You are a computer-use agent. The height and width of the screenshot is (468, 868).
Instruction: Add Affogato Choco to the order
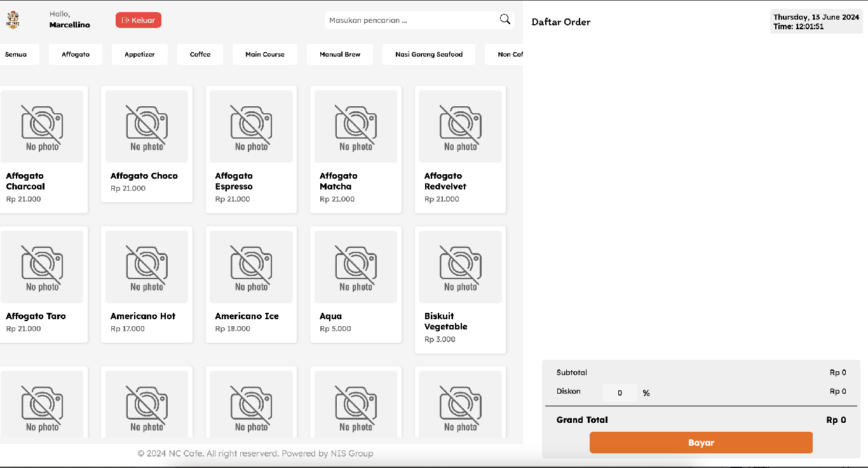146,144
